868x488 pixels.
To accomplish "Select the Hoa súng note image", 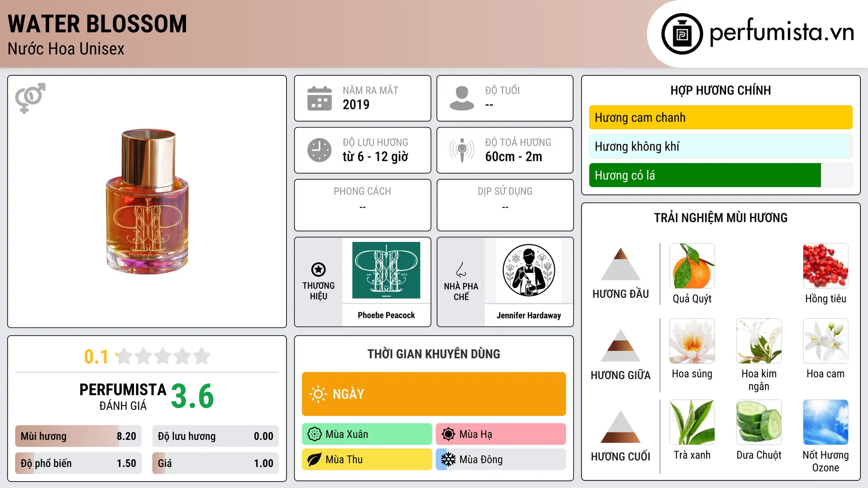I will (692, 341).
